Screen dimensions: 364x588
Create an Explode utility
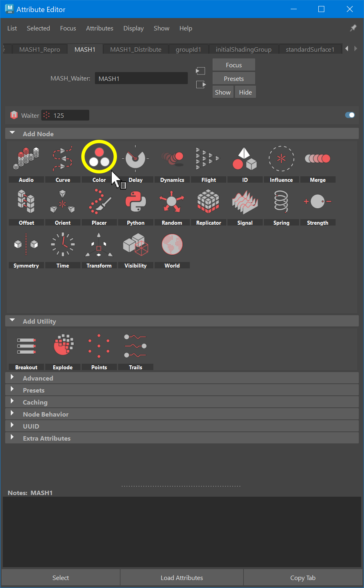point(62,344)
